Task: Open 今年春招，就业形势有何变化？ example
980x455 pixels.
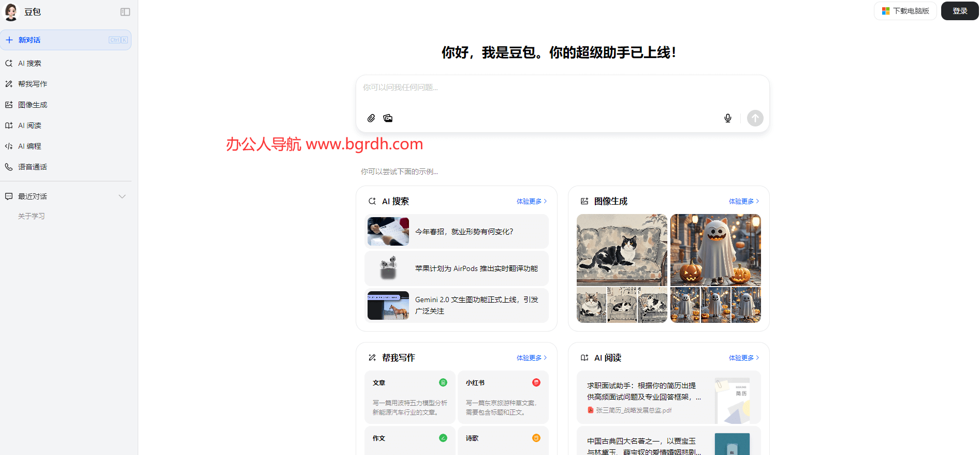Action: 457,232
